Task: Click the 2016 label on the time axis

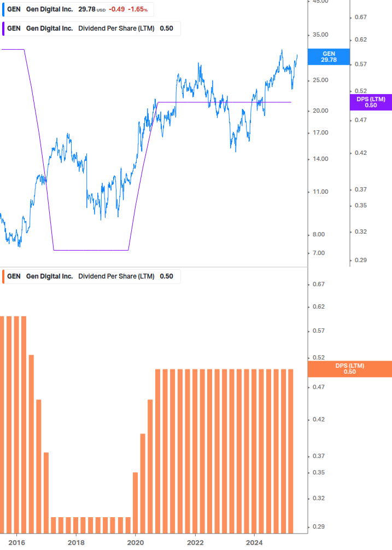Action: [16, 543]
